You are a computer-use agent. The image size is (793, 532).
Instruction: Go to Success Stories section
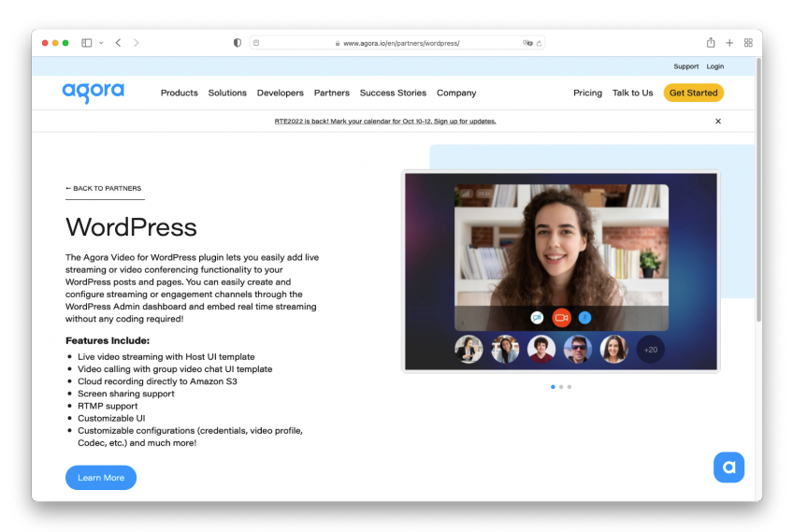(393, 93)
